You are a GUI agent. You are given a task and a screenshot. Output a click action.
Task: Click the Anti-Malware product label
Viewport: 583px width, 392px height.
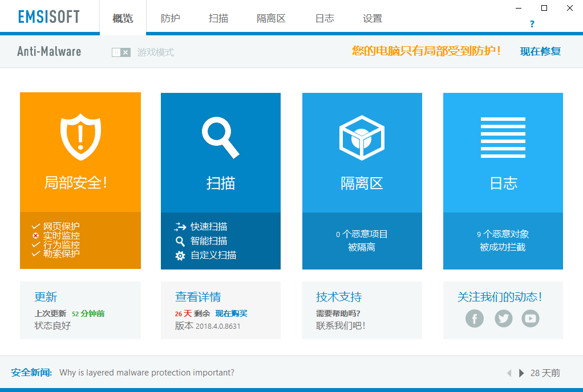pos(49,51)
